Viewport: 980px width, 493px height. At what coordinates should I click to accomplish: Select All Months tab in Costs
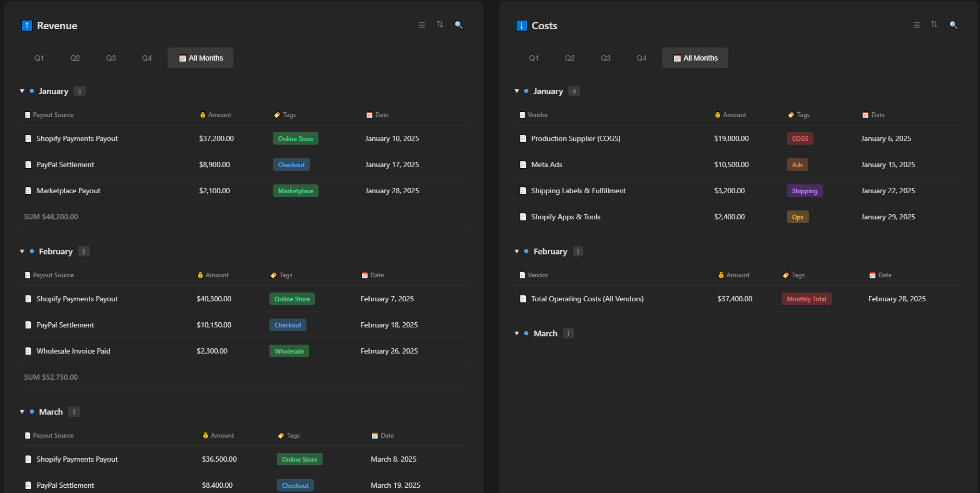pyautogui.click(x=695, y=58)
